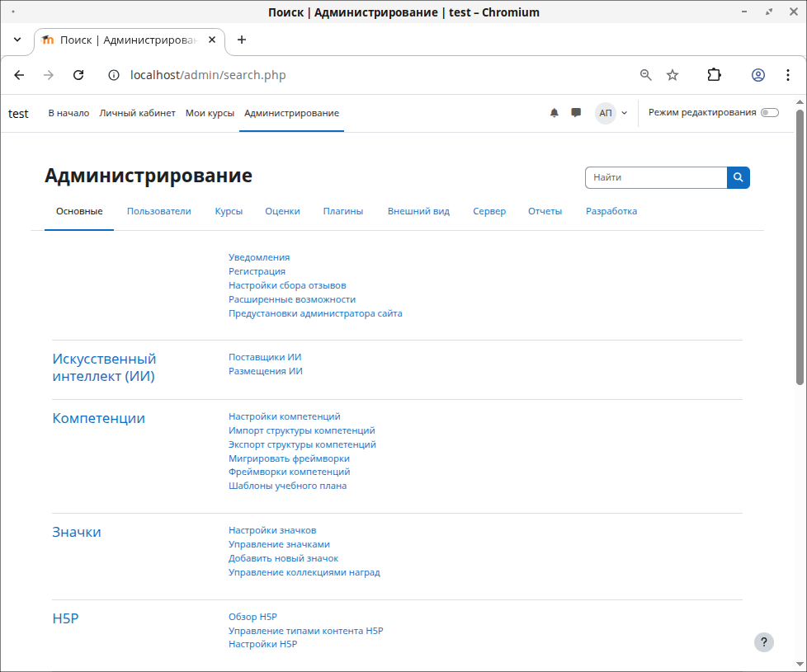This screenshot has height=672, width=807.
Task: Open the help question mark button
Action: [x=764, y=642]
